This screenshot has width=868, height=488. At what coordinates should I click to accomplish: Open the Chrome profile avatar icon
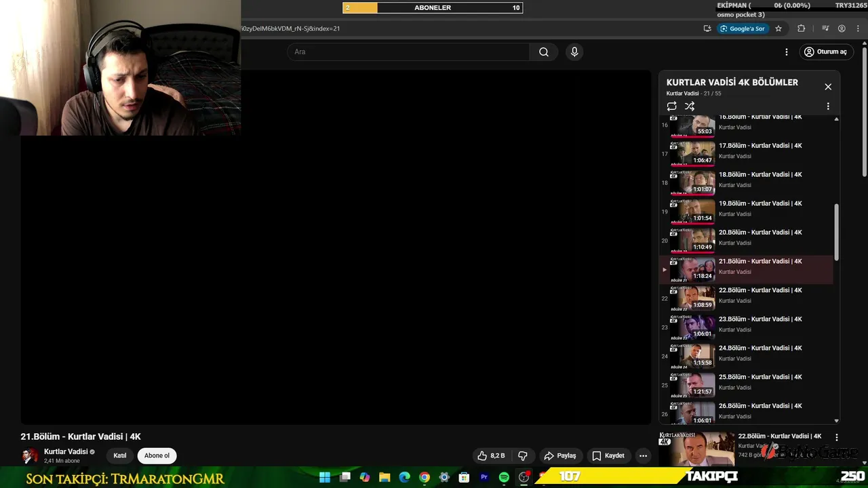[842, 28]
